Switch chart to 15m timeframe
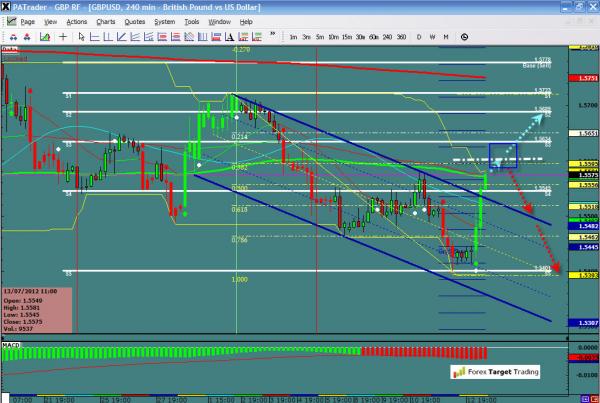The image size is (600, 403). (x=346, y=36)
